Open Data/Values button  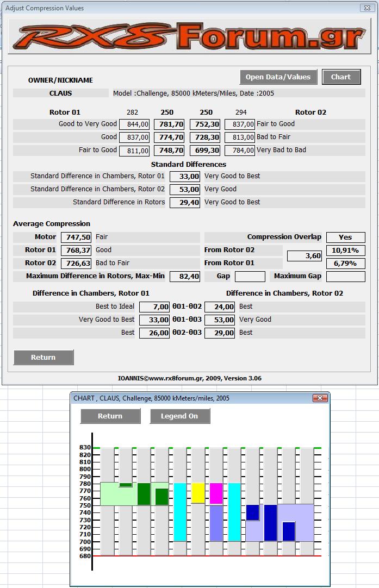point(278,77)
